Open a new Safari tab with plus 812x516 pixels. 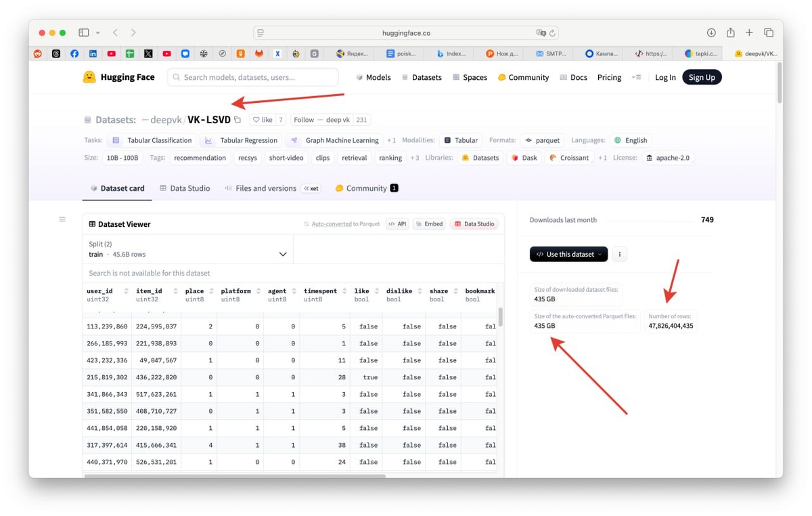pos(749,33)
